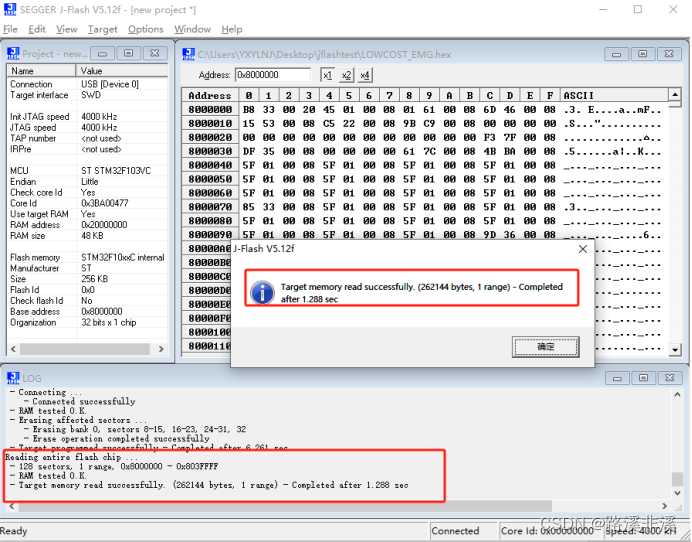692x542 pixels.
Task: Select the Flash memory 'STM32F10xxC internal' value
Action: click(123, 257)
